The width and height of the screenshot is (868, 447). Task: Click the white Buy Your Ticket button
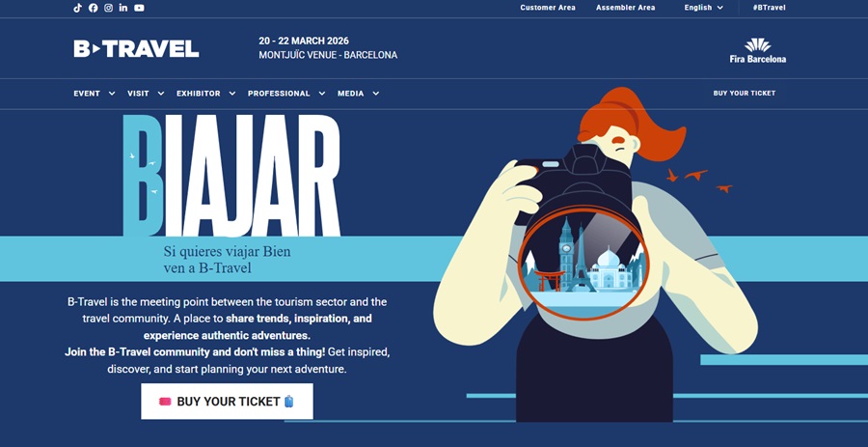pyautogui.click(x=227, y=402)
